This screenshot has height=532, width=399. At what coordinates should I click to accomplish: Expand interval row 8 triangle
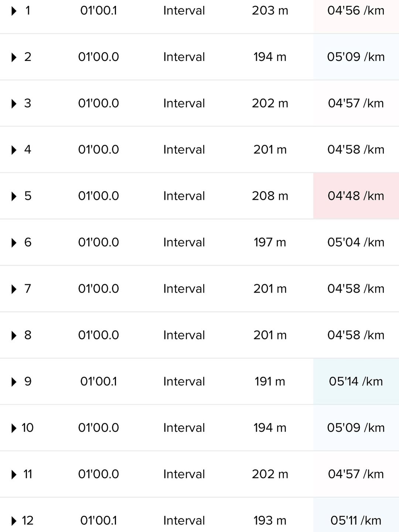point(14,335)
